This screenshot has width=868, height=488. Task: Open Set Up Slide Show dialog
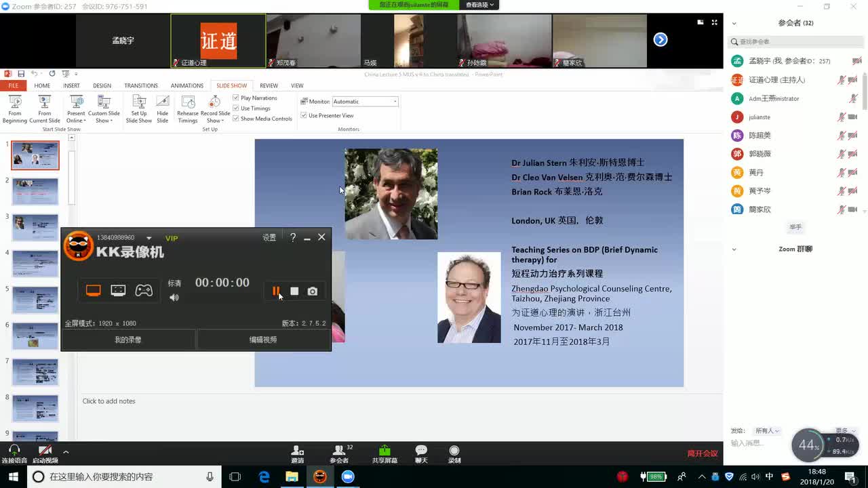[139, 108]
